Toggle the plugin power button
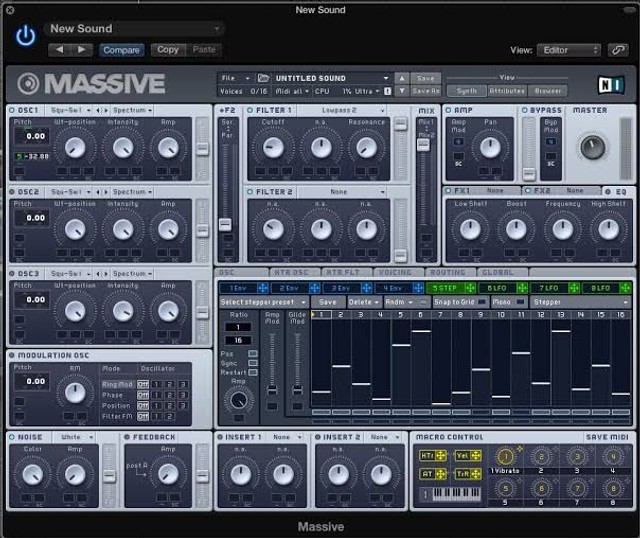The image size is (640, 538). (x=26, y=36)
